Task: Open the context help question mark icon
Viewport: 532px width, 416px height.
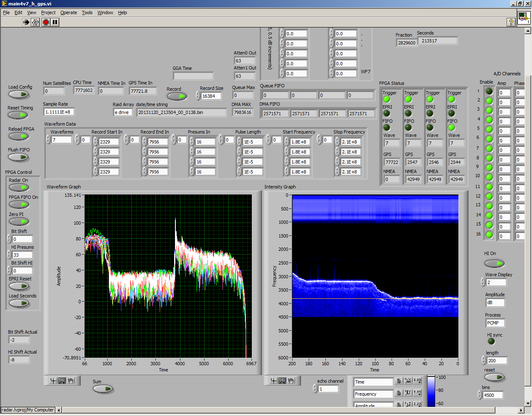Action: point(511,22)
